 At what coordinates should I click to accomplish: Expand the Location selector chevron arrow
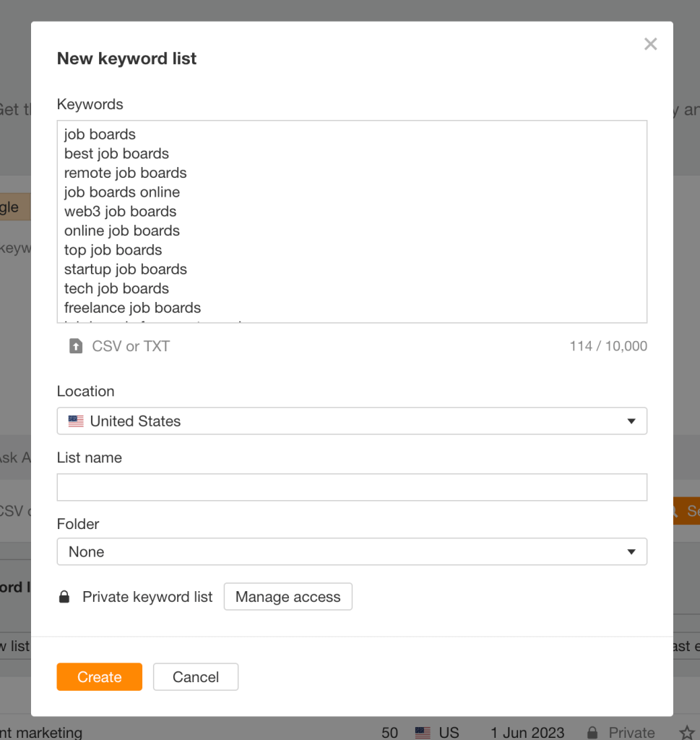click(631, 421)
